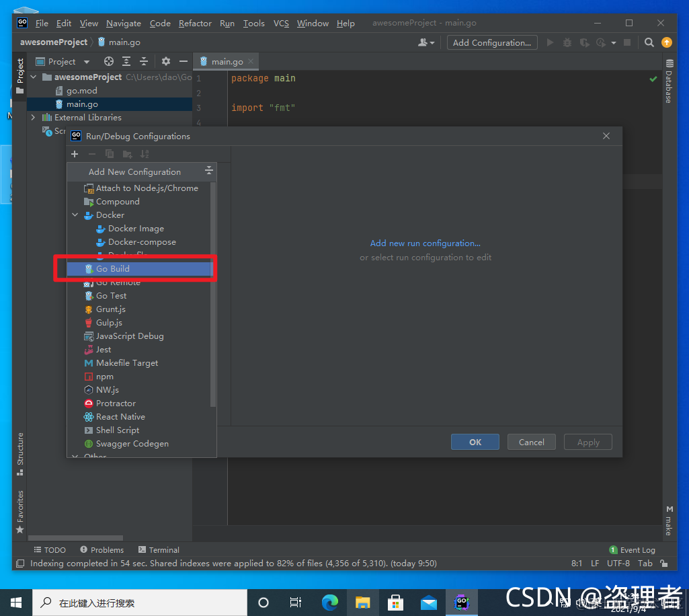Click Microsoft Edge in the taskbar

(329, 603)
